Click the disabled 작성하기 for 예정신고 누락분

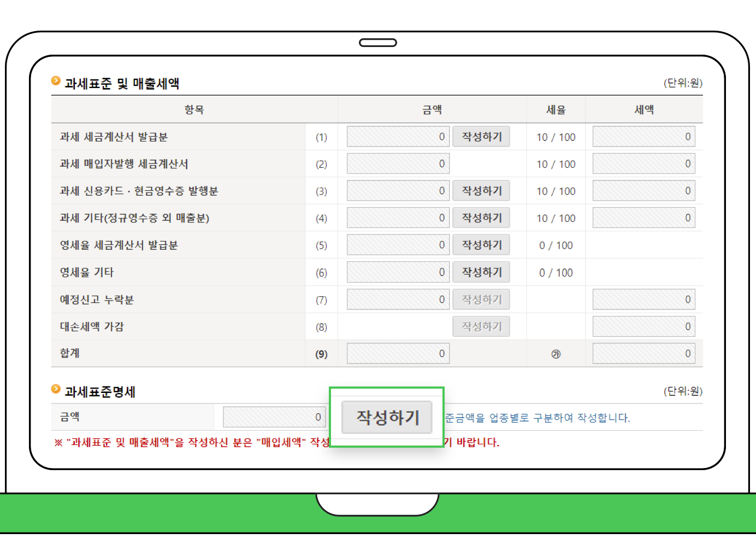pos(481,299)
